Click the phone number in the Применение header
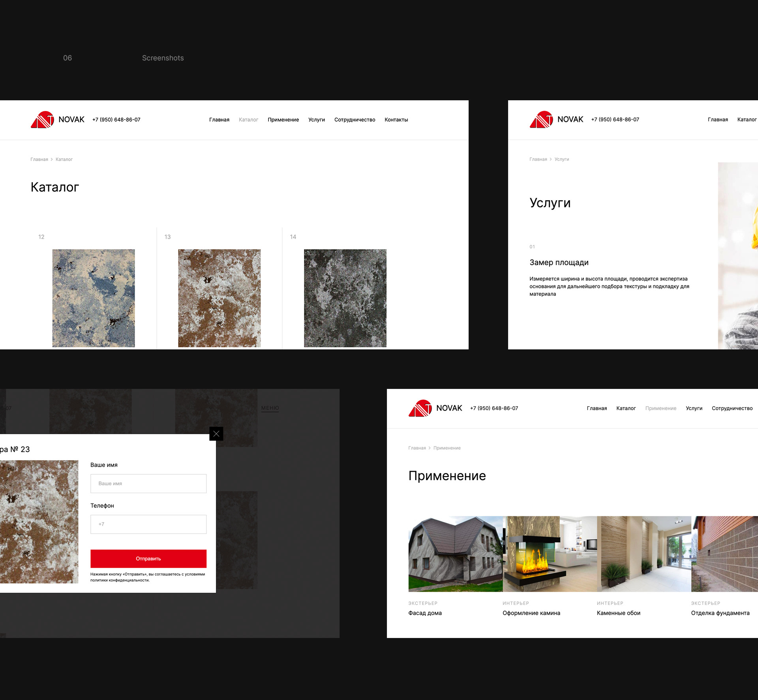Screen dimensions: 758x700 [x=494, y=408]
